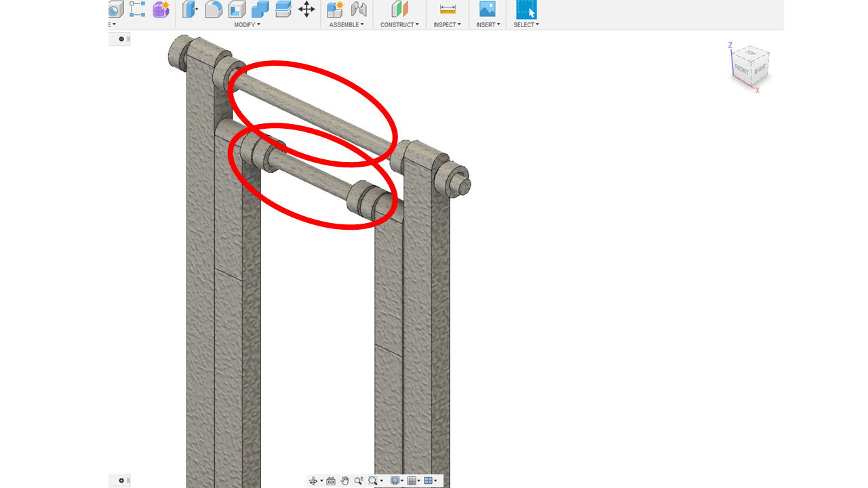Expand the ASSEMBLE dropdown menu
Screen dimensions: 868x488
coord(347,24)
